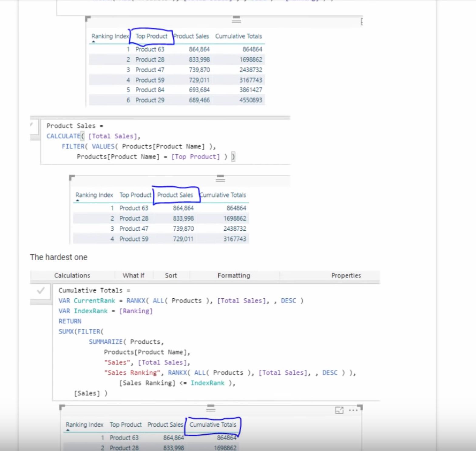Screen dimensions: 476x451
Task: Click the final '[Sales] )' line
Action: click(90, 393)
